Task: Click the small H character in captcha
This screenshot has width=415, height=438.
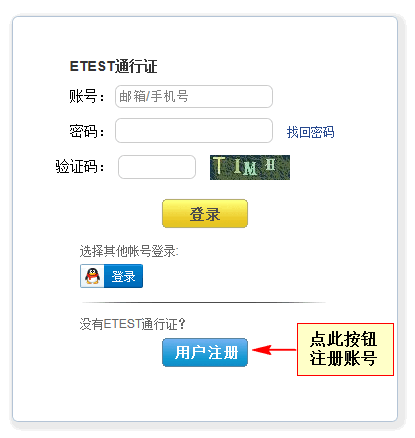Action: pos(270,165)
